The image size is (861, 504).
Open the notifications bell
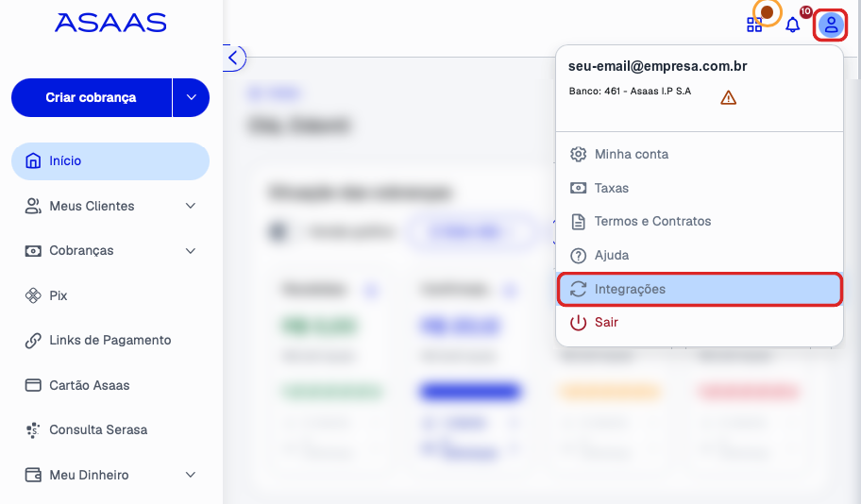pos(792,25)
